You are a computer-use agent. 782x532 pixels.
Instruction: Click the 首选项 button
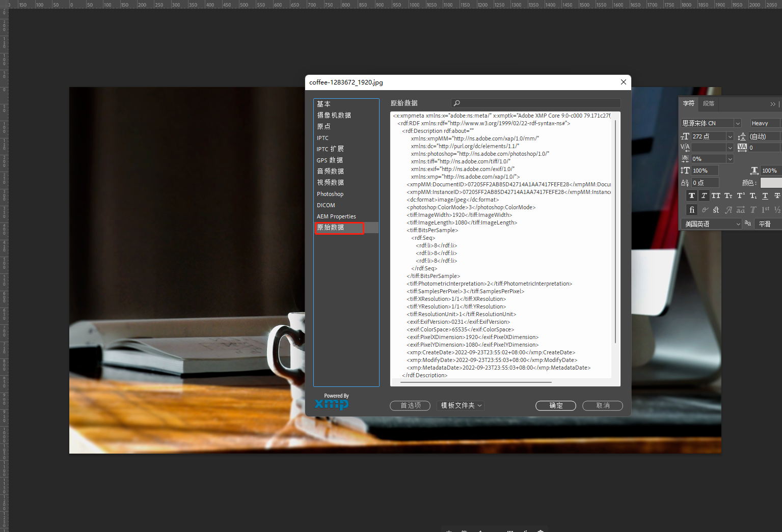pos(410,406)
